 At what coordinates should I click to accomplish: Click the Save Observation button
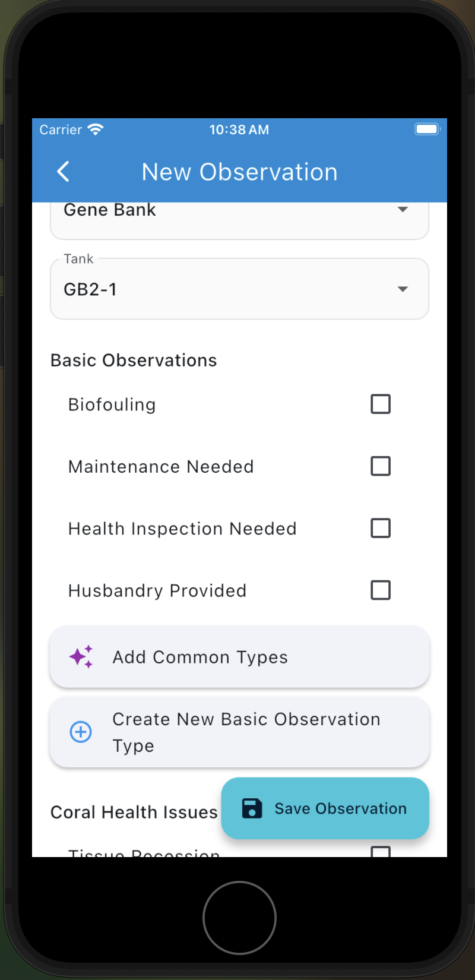coord(325,808)
